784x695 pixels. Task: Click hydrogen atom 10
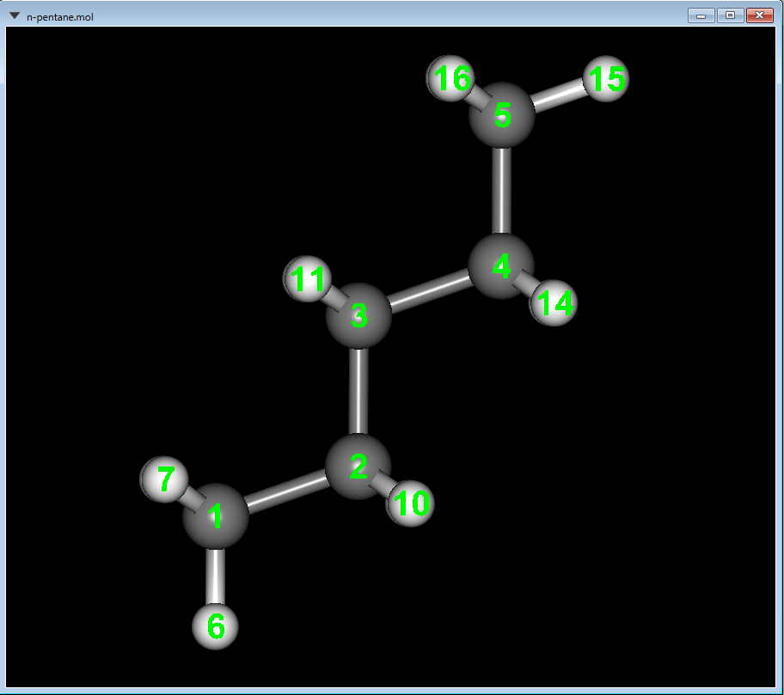(410, 503)
